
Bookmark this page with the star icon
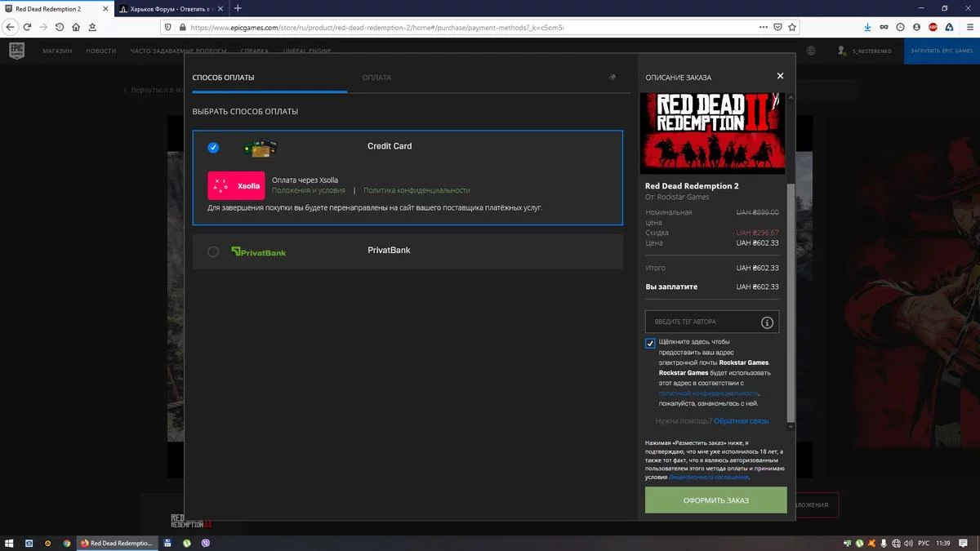(x=792, y=27)
